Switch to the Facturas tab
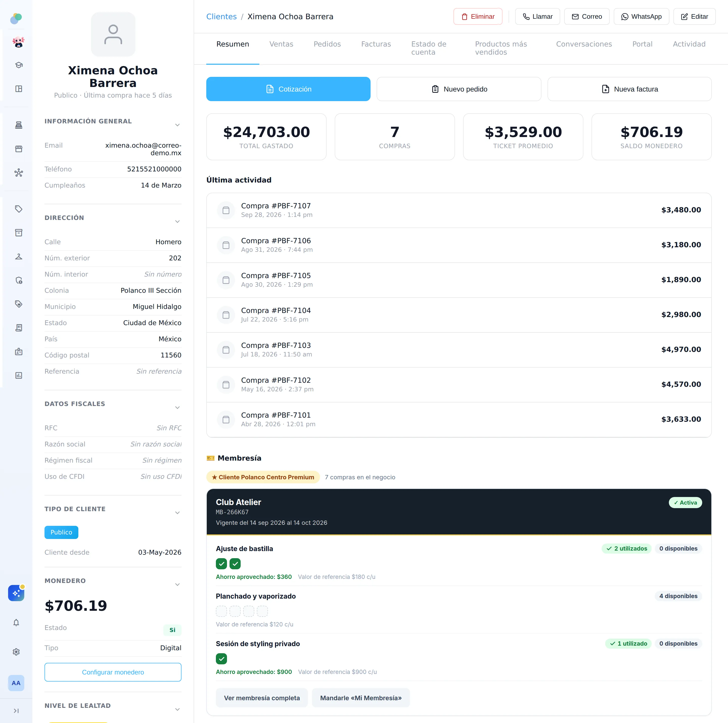 [376, 44]
